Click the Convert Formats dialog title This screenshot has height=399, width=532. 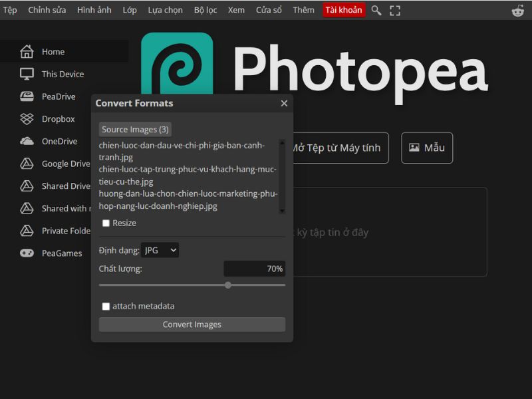tap(134, 103)
